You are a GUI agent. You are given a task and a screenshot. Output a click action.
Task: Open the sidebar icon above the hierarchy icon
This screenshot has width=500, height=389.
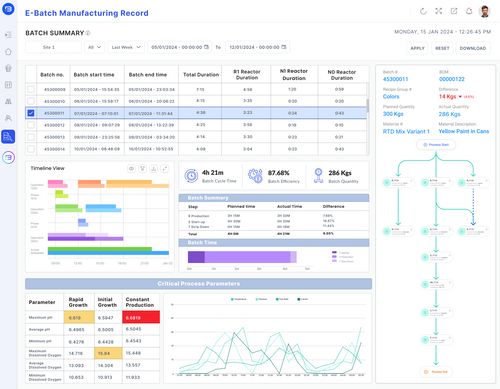pos(8,85)
